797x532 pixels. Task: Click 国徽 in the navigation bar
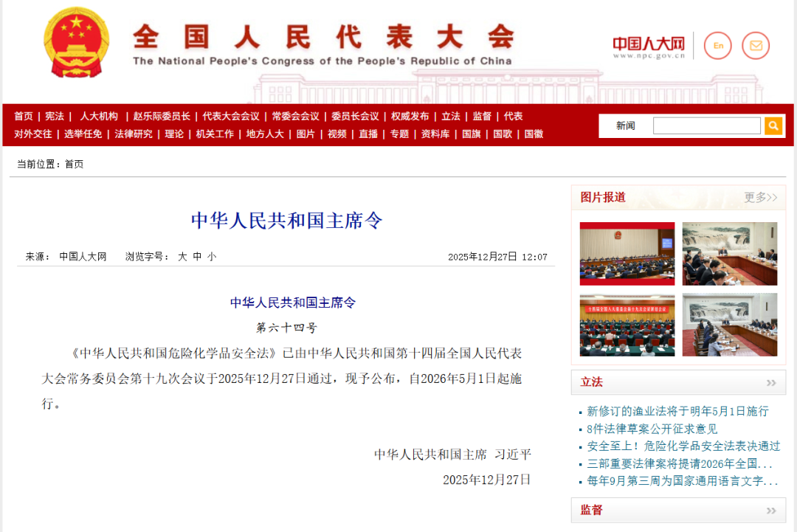coord(534,134)
